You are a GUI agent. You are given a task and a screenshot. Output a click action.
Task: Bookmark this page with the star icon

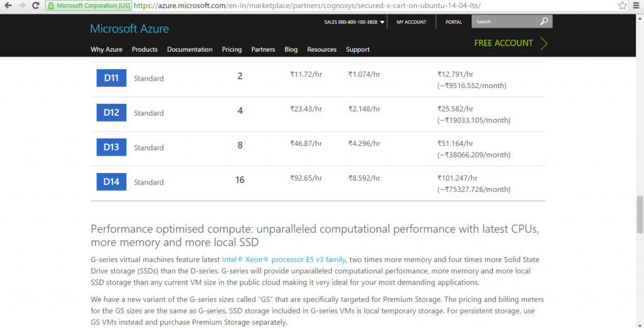(622, 5)
